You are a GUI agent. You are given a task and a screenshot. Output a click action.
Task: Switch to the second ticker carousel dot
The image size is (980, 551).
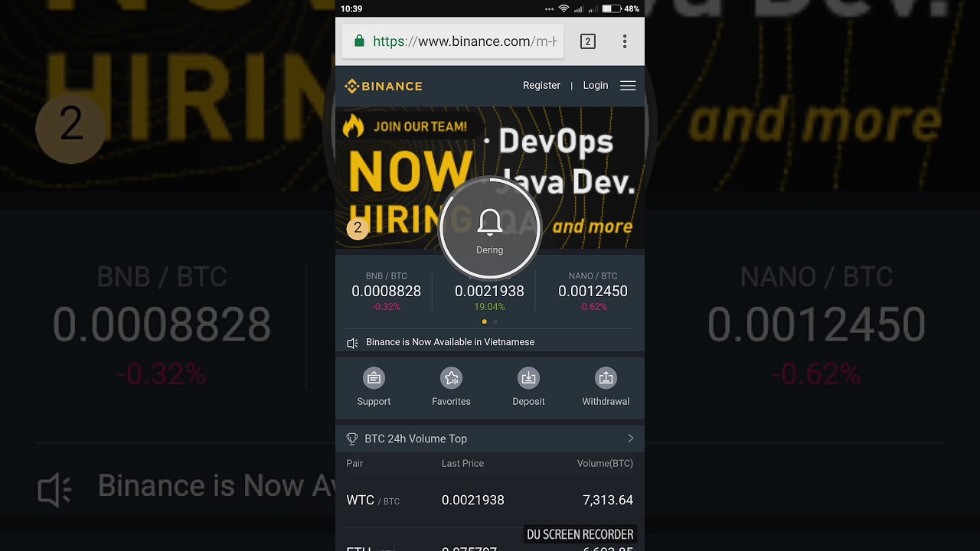495,321
